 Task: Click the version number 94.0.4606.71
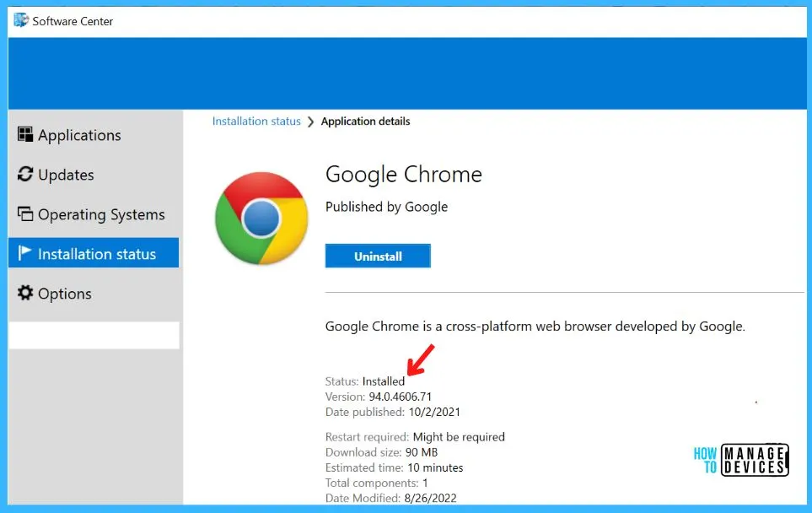pos(400,397)
